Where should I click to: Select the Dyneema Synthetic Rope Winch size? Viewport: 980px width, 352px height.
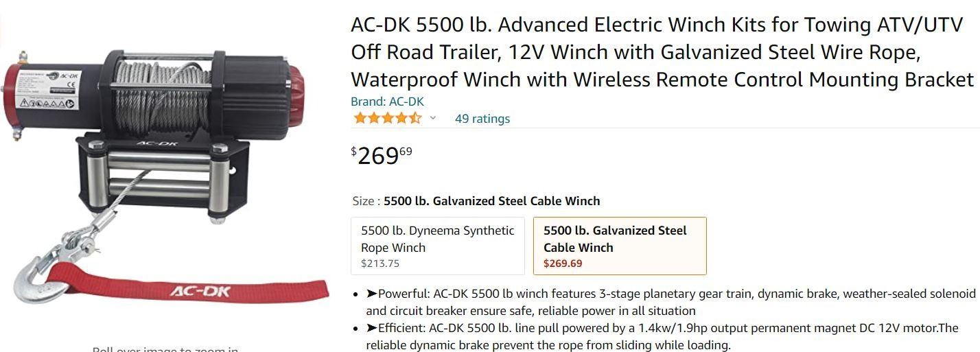[438, 246]
